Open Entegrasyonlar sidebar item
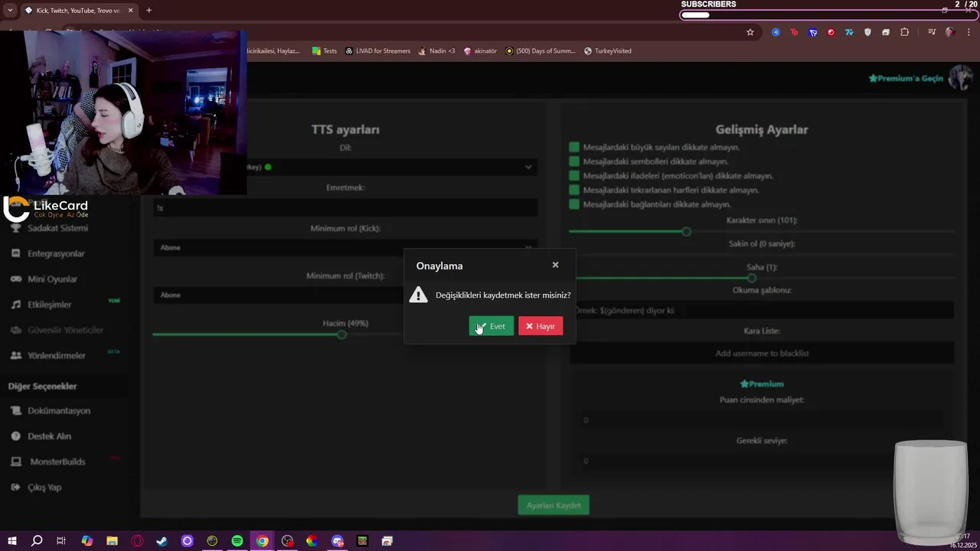Image resolution: width=980 pixels, height=551 pixels. [47, 253]
